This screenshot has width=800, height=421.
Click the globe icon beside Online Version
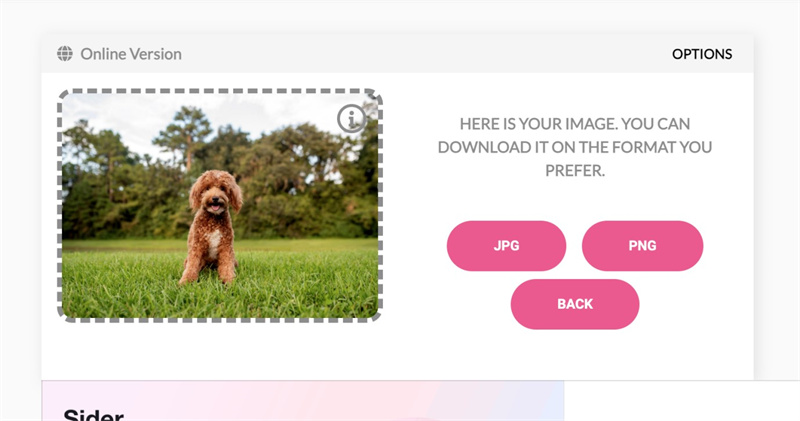pos(65,54)
